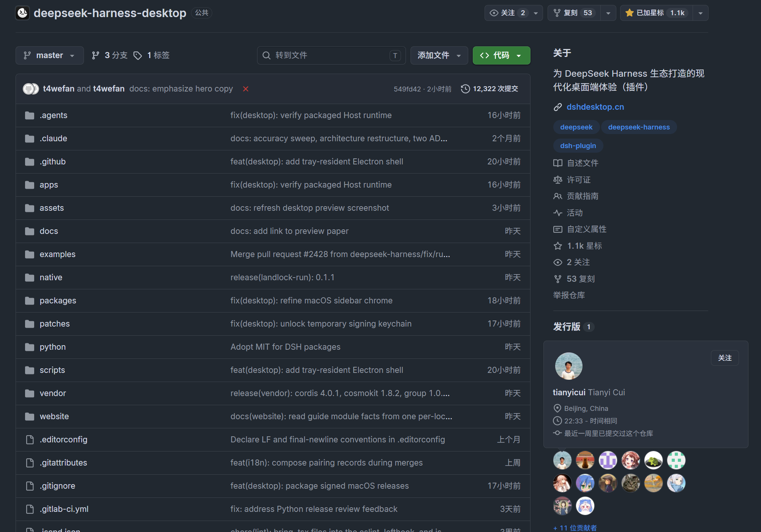Open 'Adopt MIT for DSH packages' commit

[285, 347]
